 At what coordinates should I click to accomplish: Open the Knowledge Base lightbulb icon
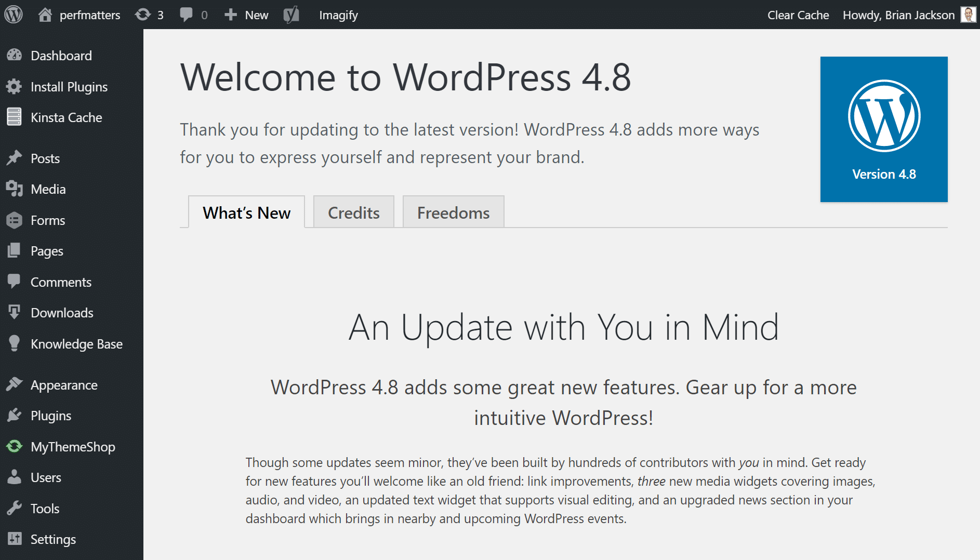pos(14,343)
